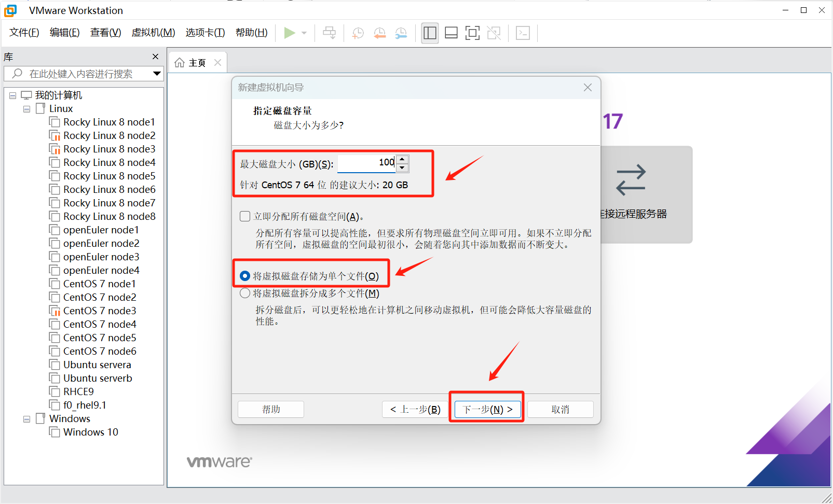Enter full screen mode icon

[x=472, y=33]
